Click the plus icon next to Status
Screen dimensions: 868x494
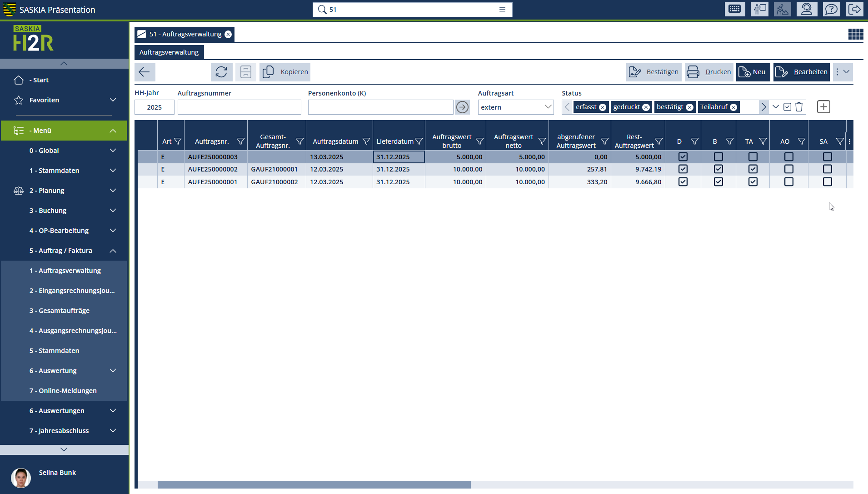[x=823, y=107]
